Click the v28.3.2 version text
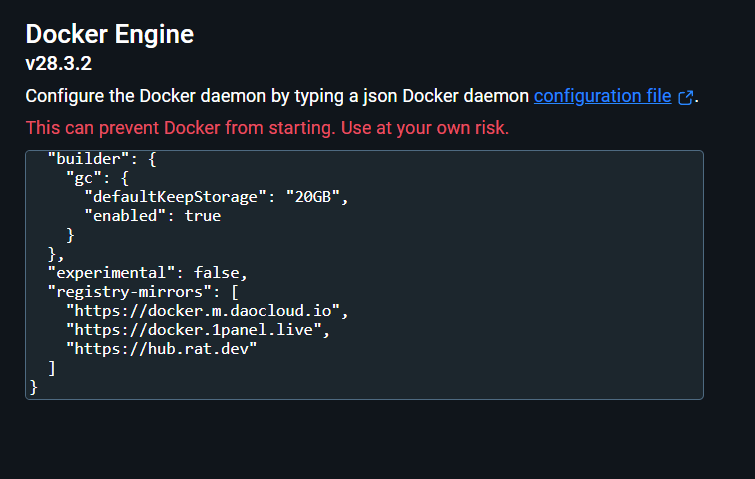755x479 pixels. [x=59, y=64]
